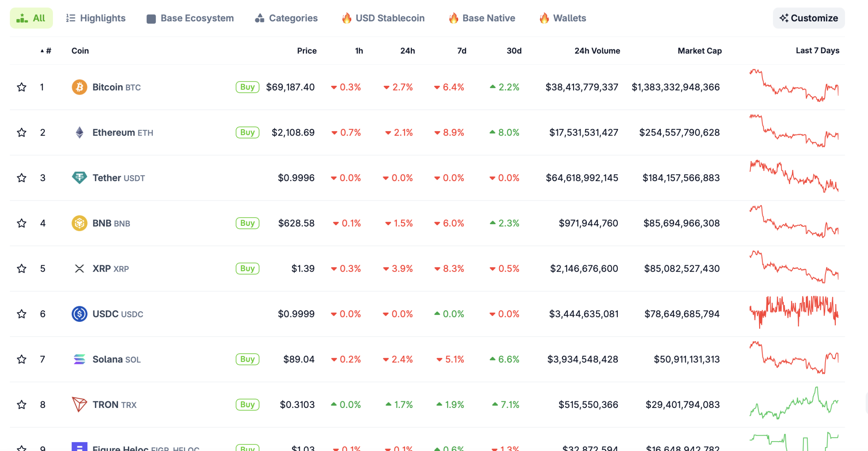The height and width of the screenshot is (451, 868).
Task: Select the BNB coin logo
Action: point(80,223)
